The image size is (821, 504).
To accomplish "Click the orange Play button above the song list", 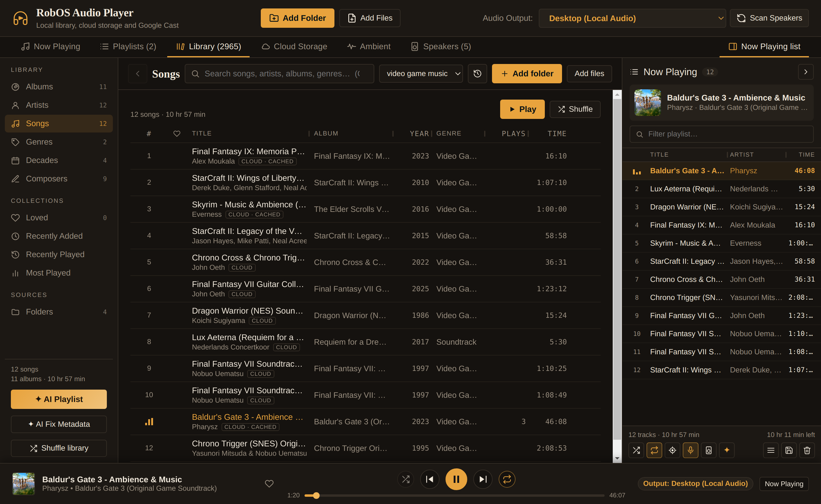I will tap(522, 109).
